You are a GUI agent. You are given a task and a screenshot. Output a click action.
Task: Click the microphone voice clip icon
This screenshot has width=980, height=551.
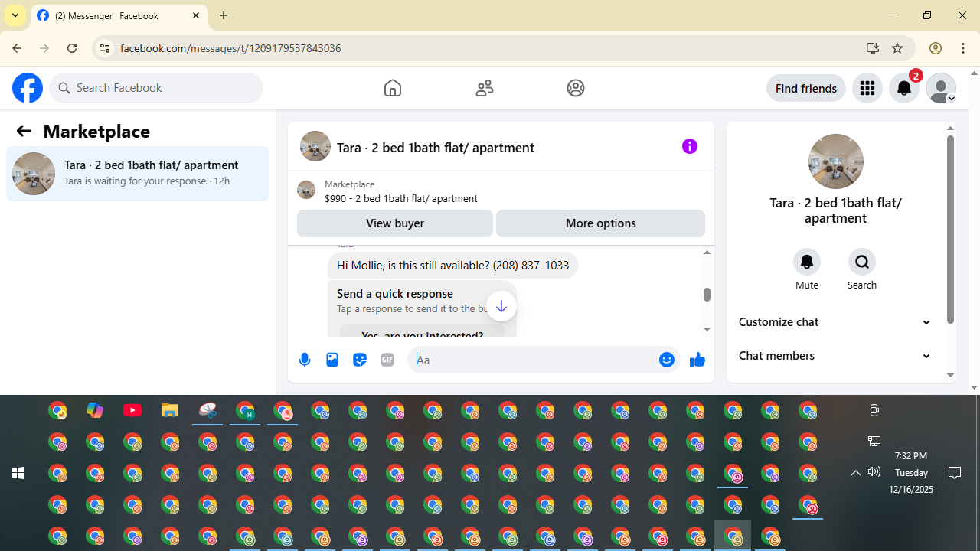tap(305, 360)
